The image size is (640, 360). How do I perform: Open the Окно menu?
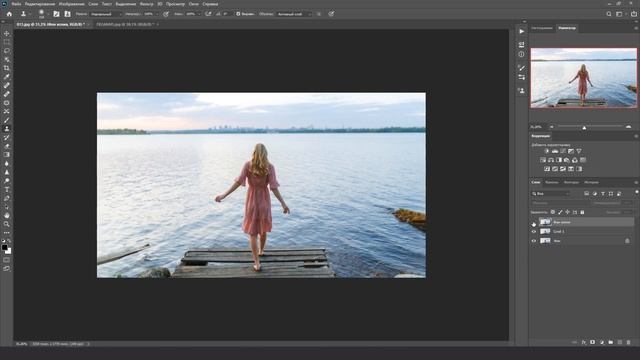pos(193,4)
